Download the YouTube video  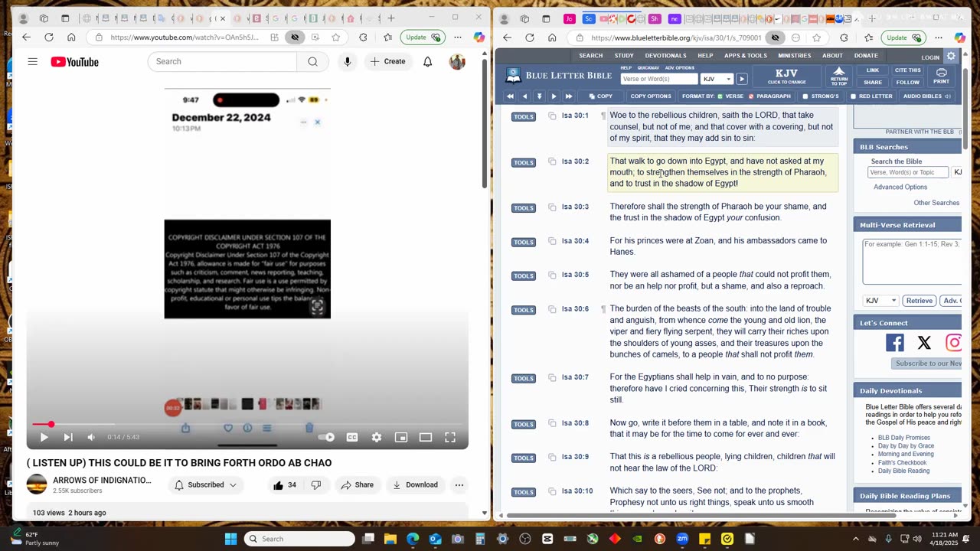pyautogui.click(x=415, y=484)
